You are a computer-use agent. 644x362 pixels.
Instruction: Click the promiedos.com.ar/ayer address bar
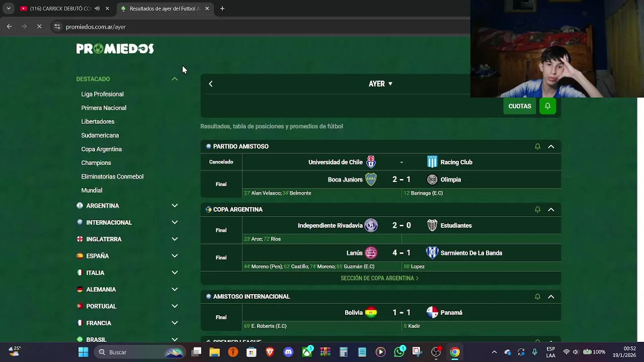tap(96, 27)
